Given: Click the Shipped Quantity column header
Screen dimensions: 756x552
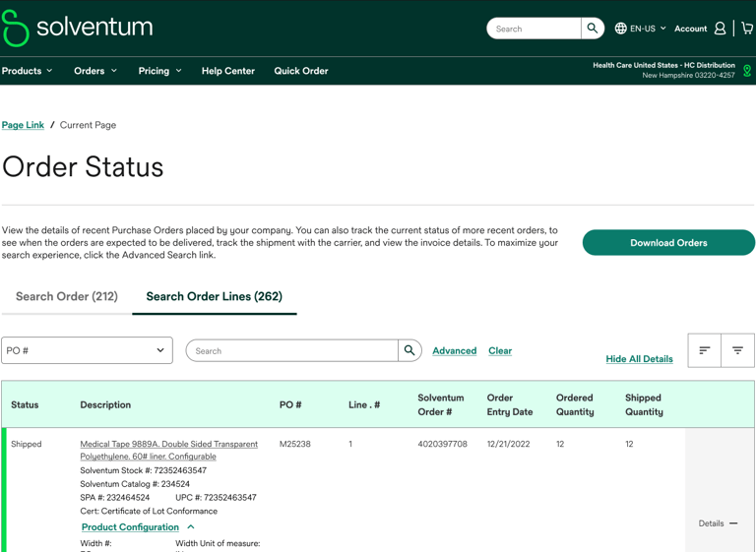Looking at the screenshot, I should pyautogui.click(x=644, y=405).
